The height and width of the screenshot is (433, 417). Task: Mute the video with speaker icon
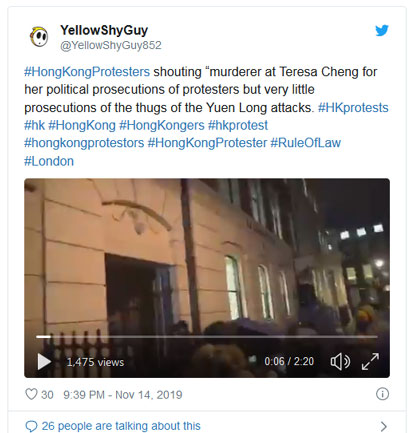[x=340, y=362]
